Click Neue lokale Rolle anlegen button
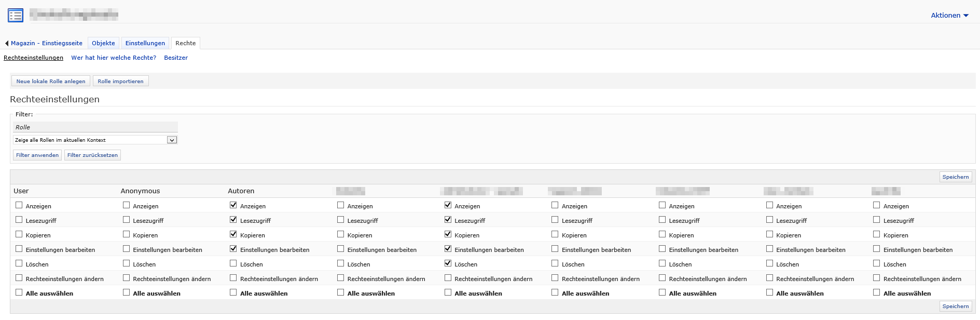 [51, 82]
